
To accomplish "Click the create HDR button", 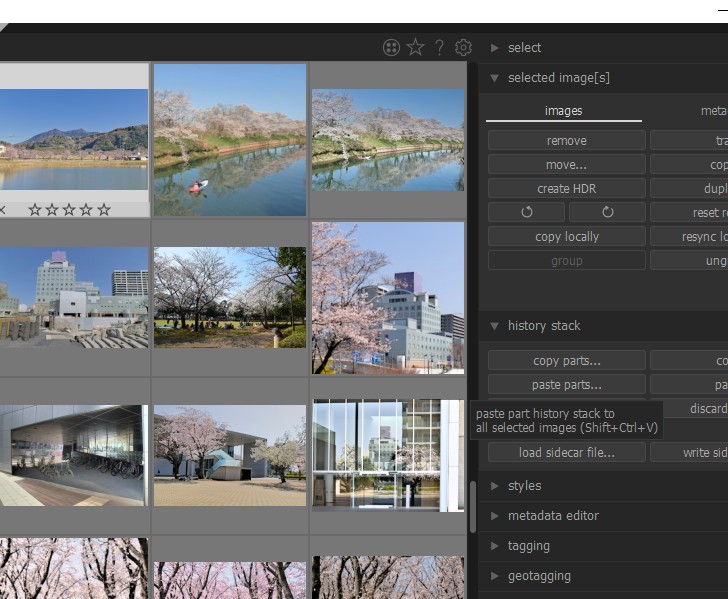I will pyautogui.click(x=566, y=189).
